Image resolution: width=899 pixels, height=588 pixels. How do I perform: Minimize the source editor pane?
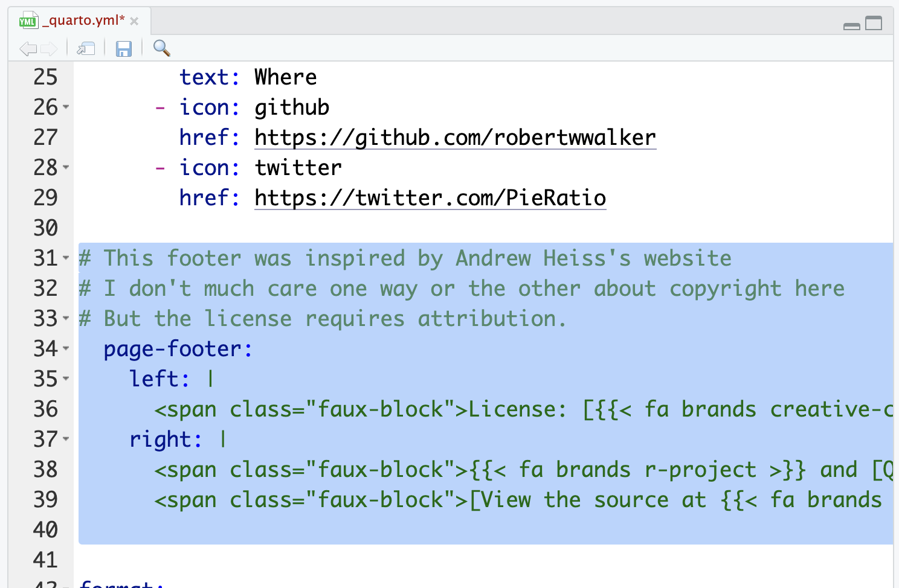(x=851, y=25)
